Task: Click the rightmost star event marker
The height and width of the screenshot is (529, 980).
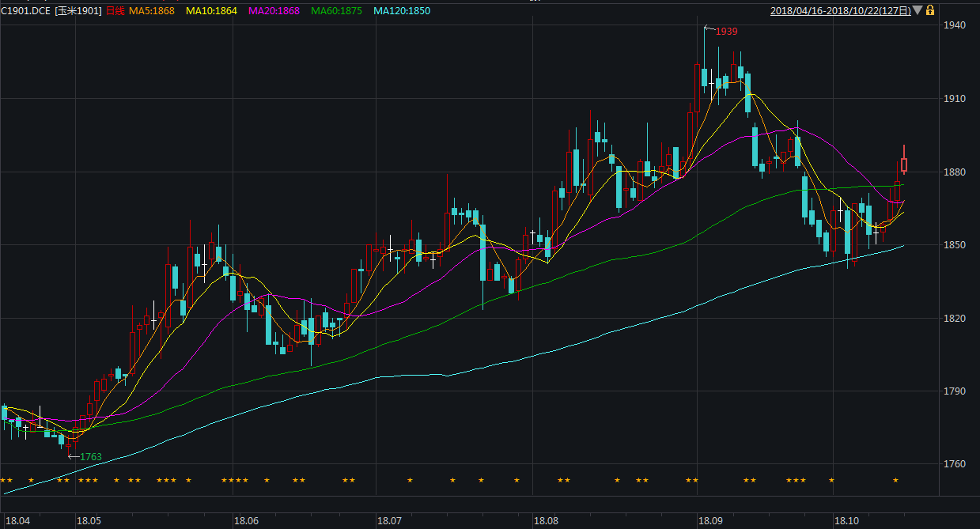Action: pos(895,480)
